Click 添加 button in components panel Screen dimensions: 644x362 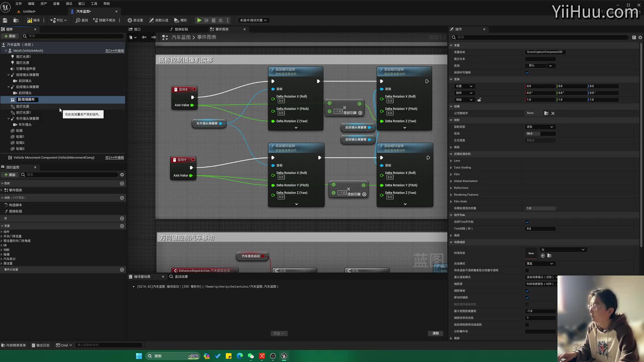pos(10,36)
